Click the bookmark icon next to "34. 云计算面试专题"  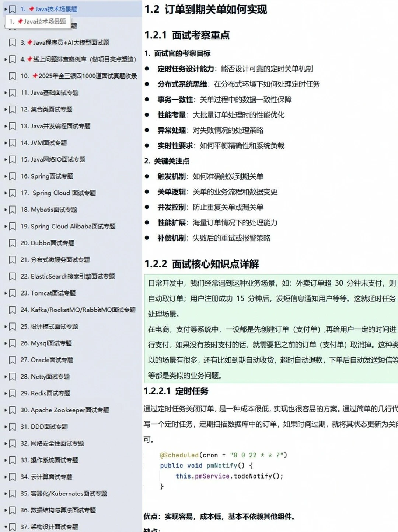12,477
